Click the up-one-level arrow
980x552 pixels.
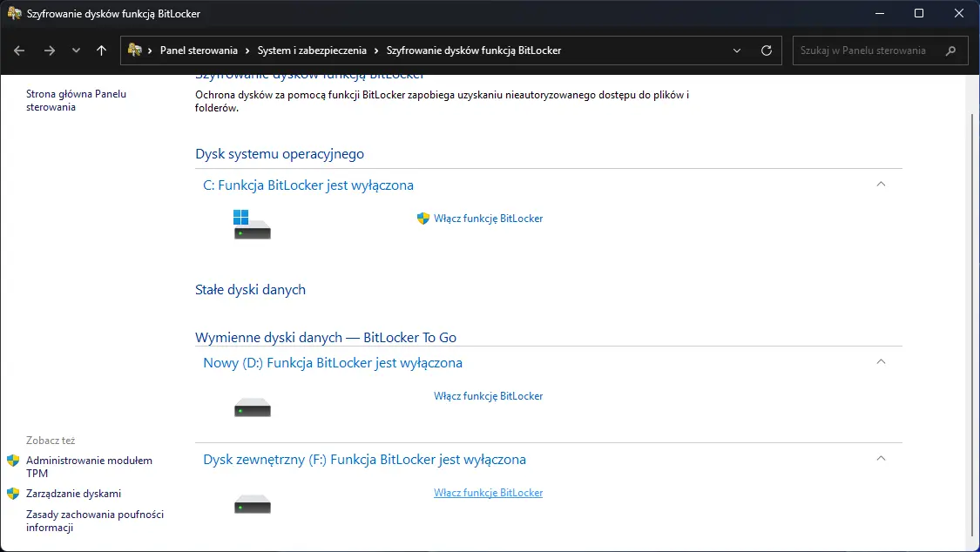(101, 50)
